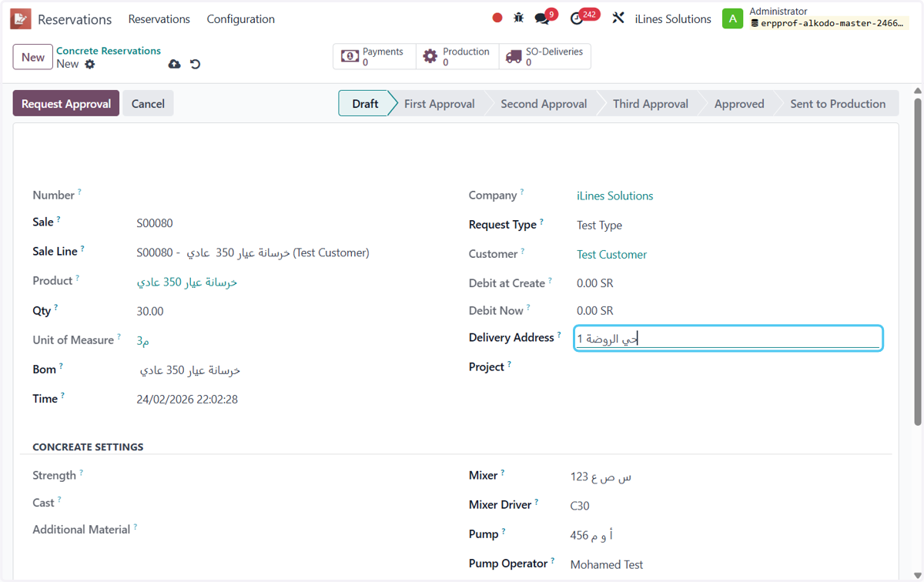
Task: Open the unit of measure م3 link
Action: coord(143,341)
